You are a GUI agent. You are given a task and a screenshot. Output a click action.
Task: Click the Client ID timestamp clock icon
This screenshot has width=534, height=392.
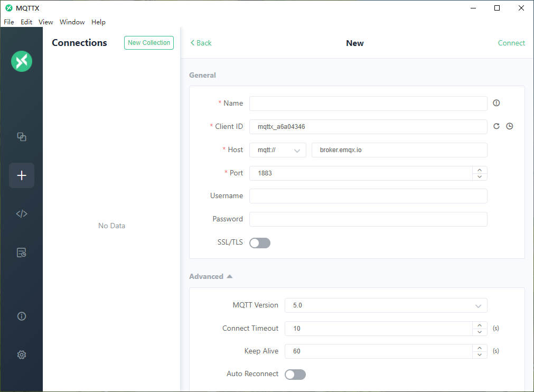510,126
